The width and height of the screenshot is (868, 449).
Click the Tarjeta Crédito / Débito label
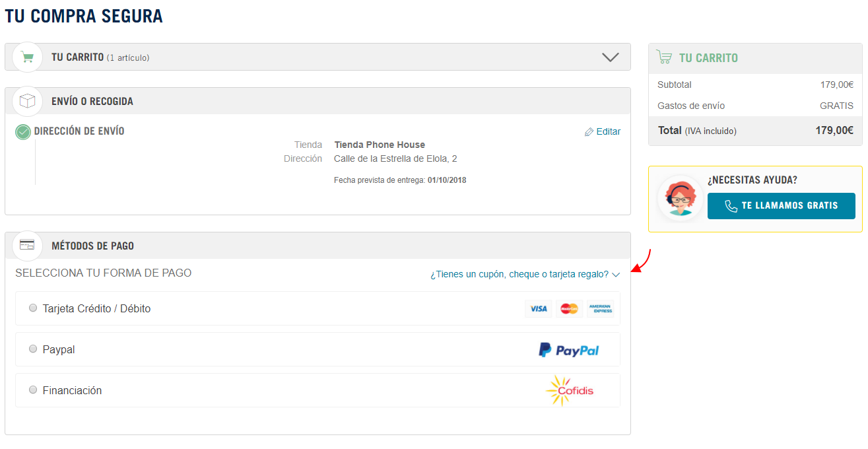pyautogui.click(x=96, y=308)
